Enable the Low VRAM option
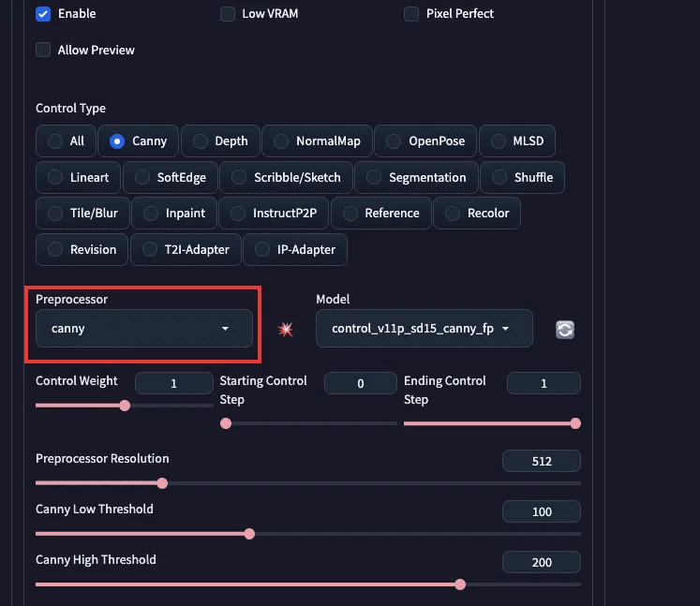Viewport: 700px width, 606px height. click(x=228, y=14)
